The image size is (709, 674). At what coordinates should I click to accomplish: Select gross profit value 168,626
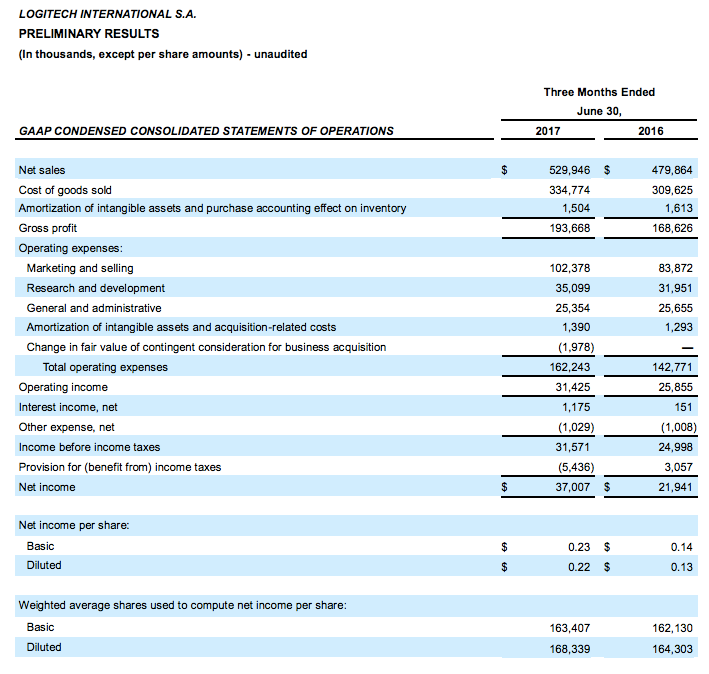click(x=672, y=228)
